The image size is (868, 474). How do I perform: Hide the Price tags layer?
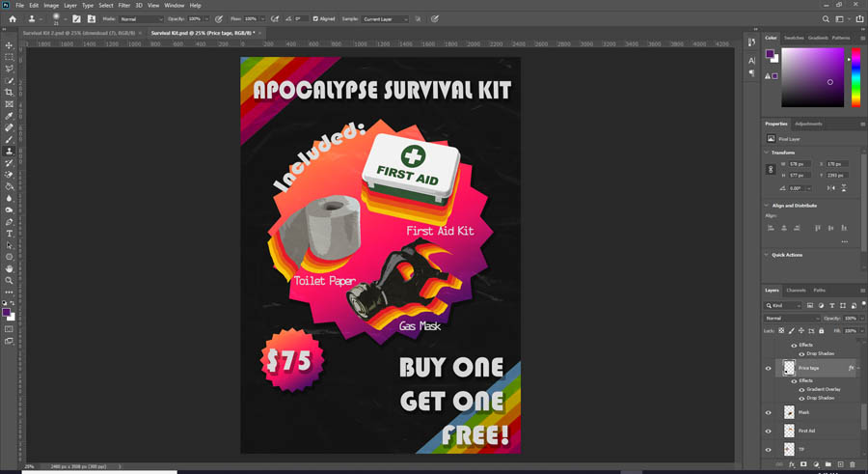tap(769, 368)
